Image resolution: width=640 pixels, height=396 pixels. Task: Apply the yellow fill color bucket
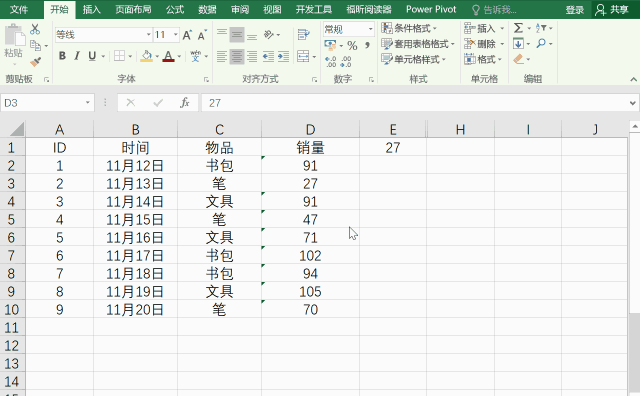146,56
